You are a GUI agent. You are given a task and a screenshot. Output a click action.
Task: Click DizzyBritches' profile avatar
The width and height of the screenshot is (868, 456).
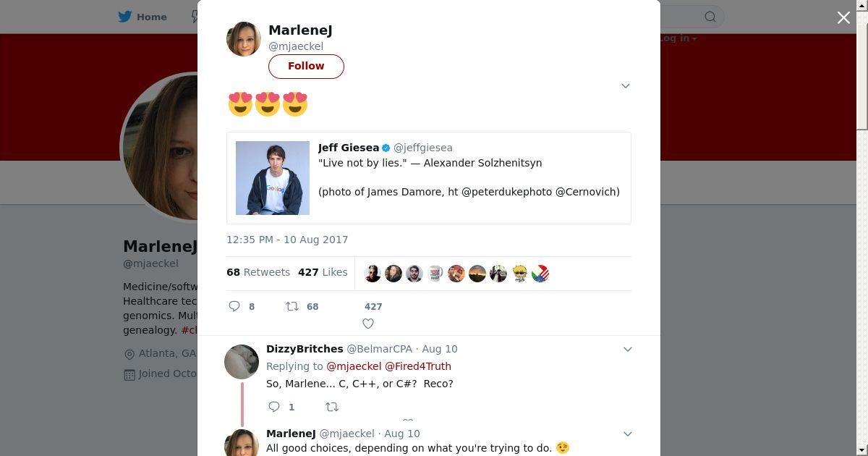[242, 362]
